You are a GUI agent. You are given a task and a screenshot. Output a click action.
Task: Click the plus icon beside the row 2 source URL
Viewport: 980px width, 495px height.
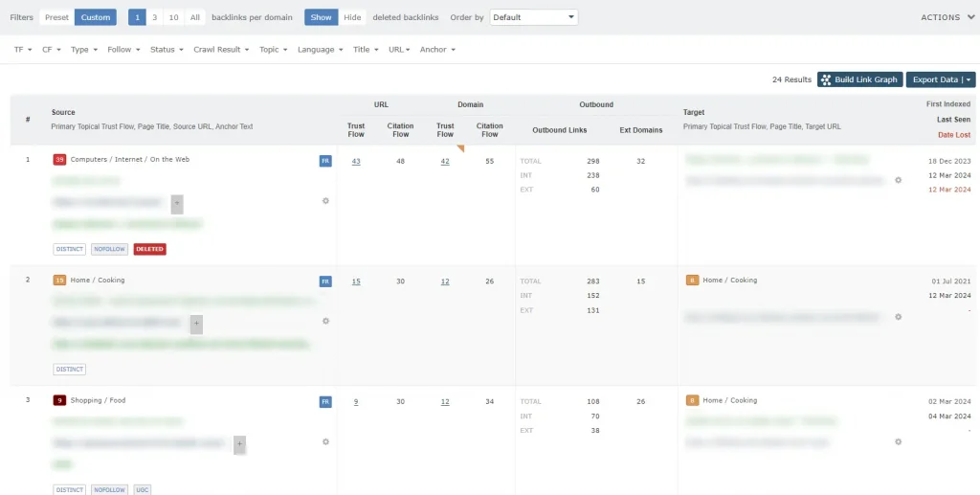196,324
